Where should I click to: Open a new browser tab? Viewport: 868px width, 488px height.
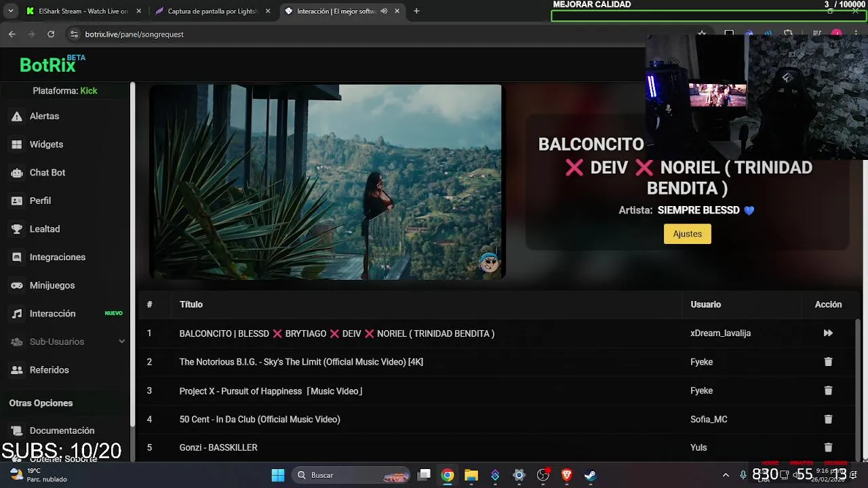point(416,11)
